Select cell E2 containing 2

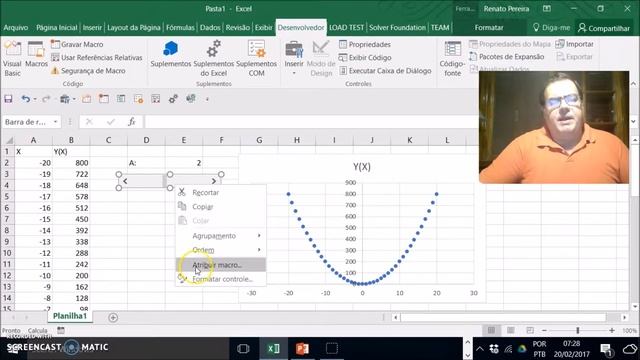[x=184, y=163]
